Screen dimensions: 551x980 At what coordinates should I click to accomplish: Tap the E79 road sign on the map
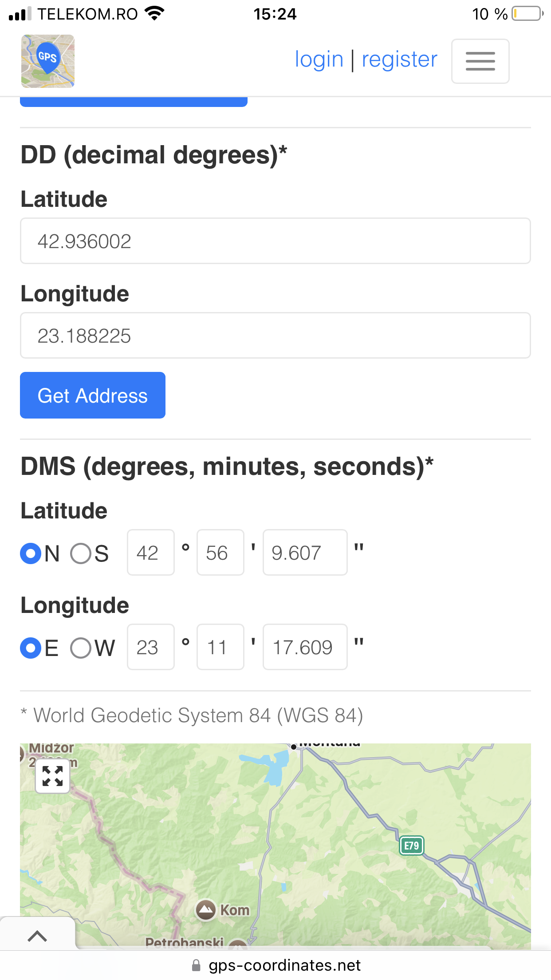(x=412, y=846)
